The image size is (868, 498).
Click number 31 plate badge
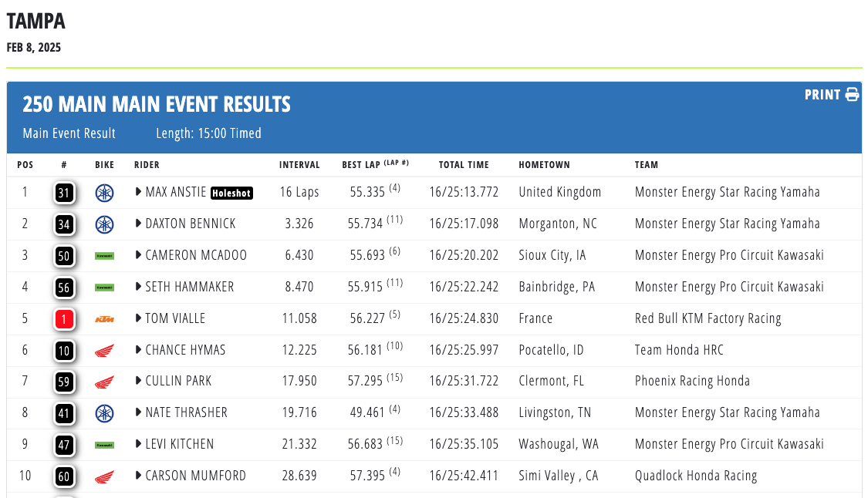click(64, 193)
